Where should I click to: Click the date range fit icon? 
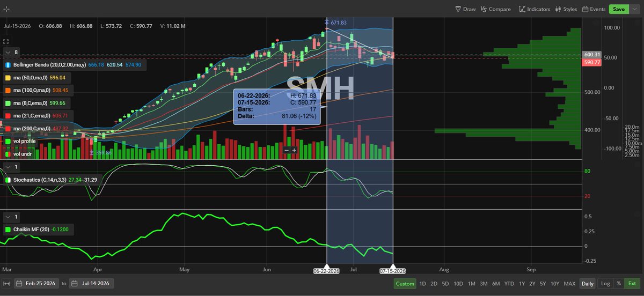coord(6,284)
